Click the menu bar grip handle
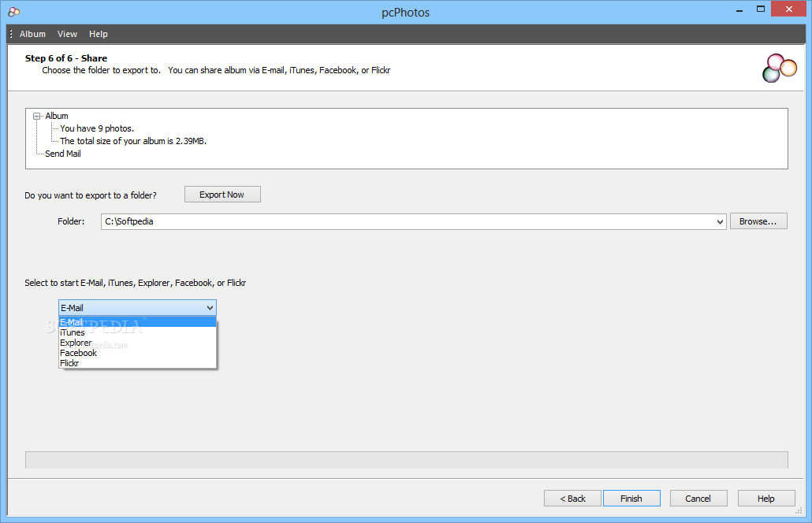812x523 pixels. point(11,34)
